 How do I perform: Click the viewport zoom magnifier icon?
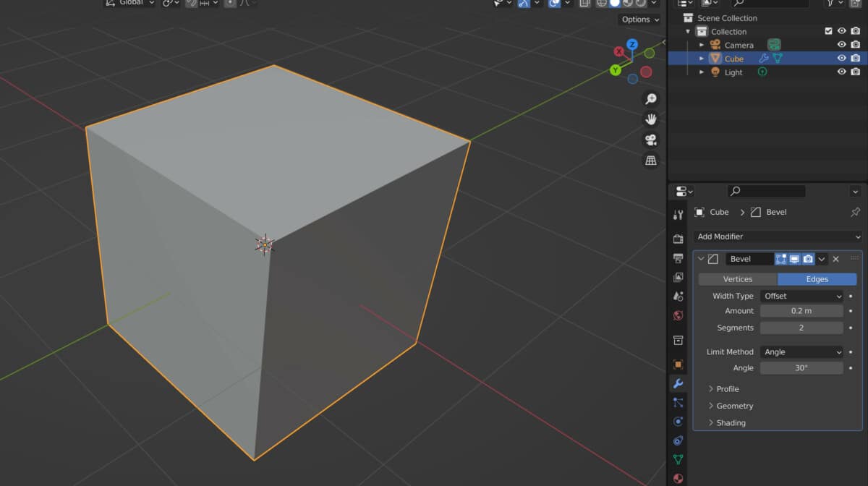650,98
